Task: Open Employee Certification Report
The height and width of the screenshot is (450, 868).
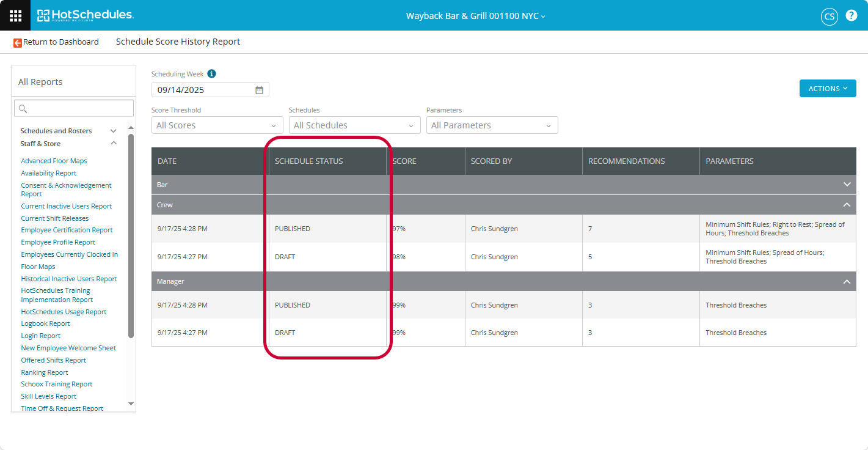Action: (67, 230)
